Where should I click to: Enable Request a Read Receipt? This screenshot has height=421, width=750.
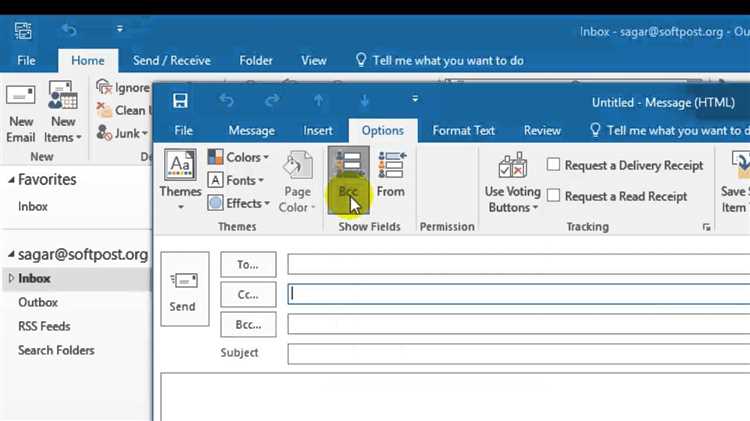click(x=618, y=196)
